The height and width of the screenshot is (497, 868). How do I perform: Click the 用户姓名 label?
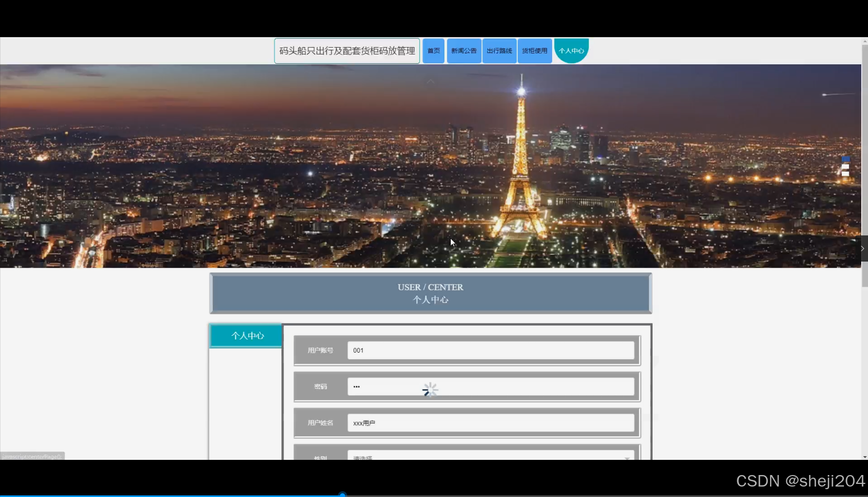[x=321, y=423]
